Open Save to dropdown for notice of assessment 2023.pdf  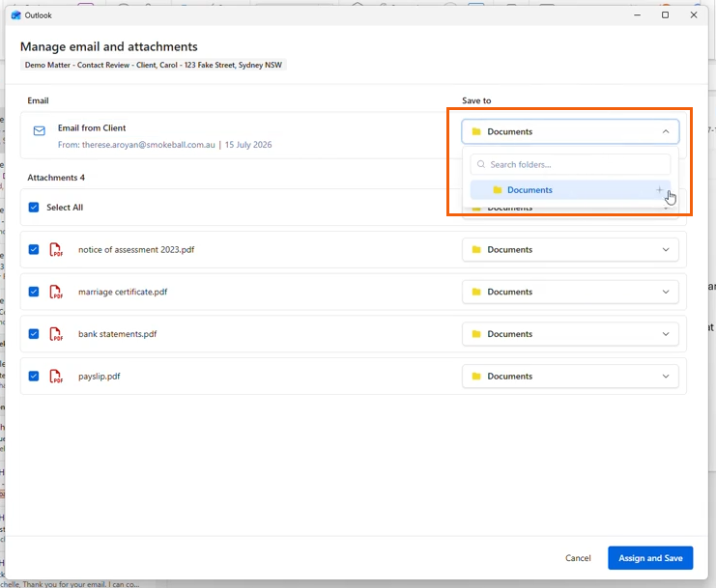click(x=570, y=249)
